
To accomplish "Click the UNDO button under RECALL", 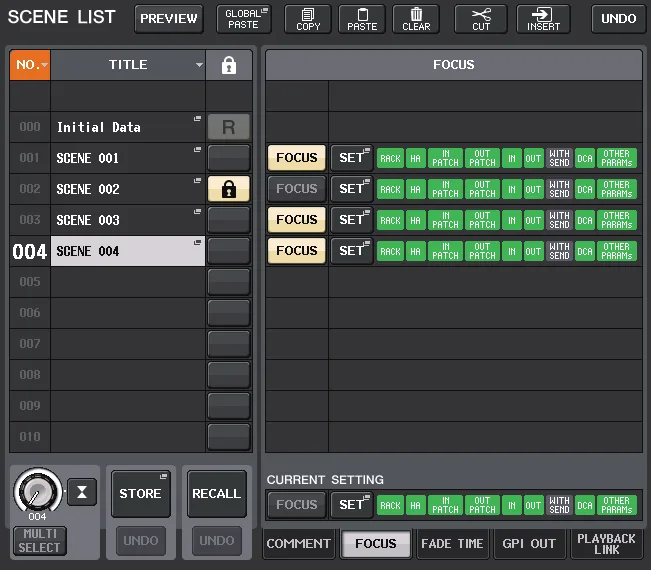I will 217,541.
